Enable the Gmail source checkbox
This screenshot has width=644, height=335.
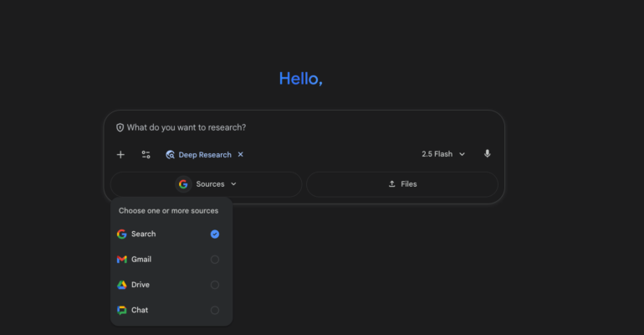tap(215, 260)
